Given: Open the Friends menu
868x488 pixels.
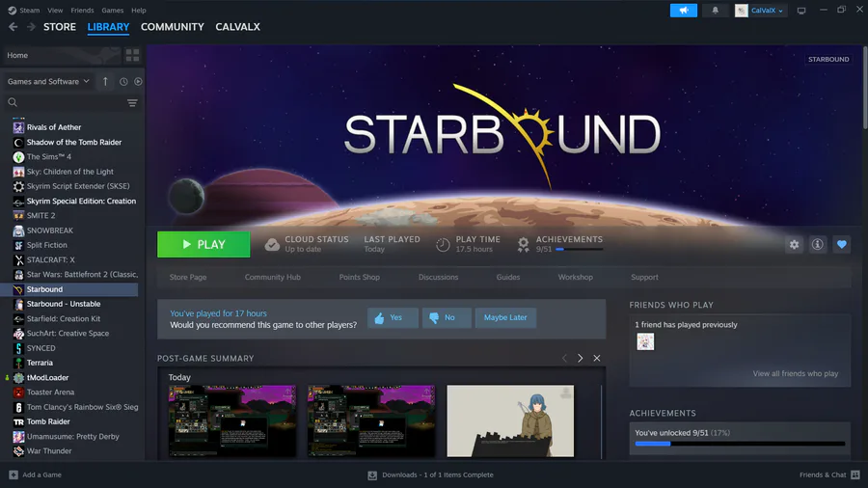Looking at the screenshot, I should pyautogui.click(x=82, y=10).
